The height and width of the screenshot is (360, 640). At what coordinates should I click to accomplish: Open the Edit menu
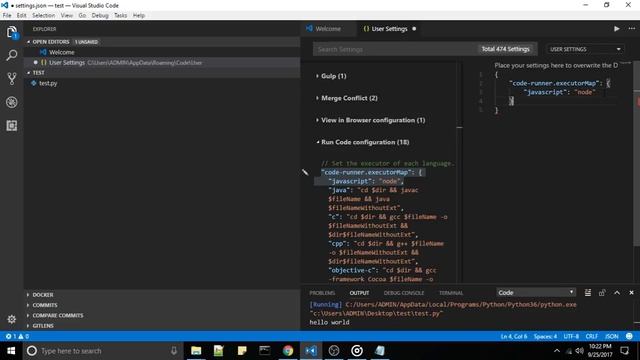[x=21, y=15]
